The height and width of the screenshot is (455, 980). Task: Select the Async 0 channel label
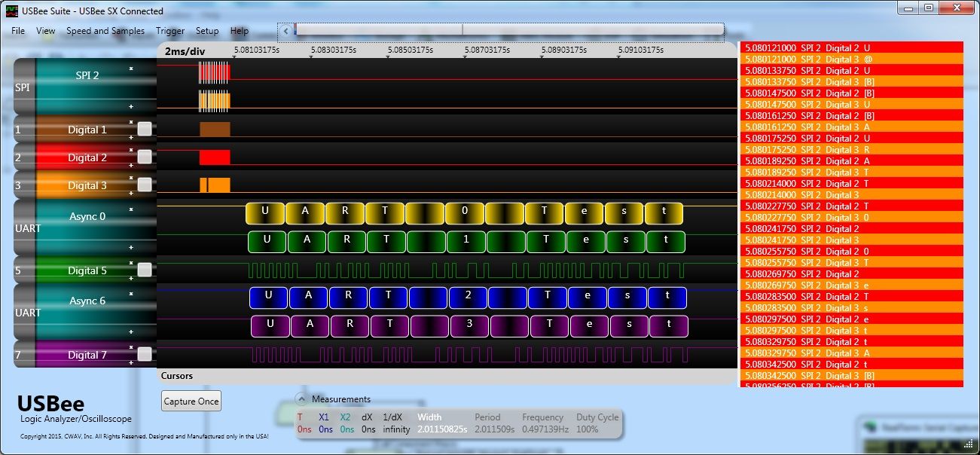(x=87, y=216)
